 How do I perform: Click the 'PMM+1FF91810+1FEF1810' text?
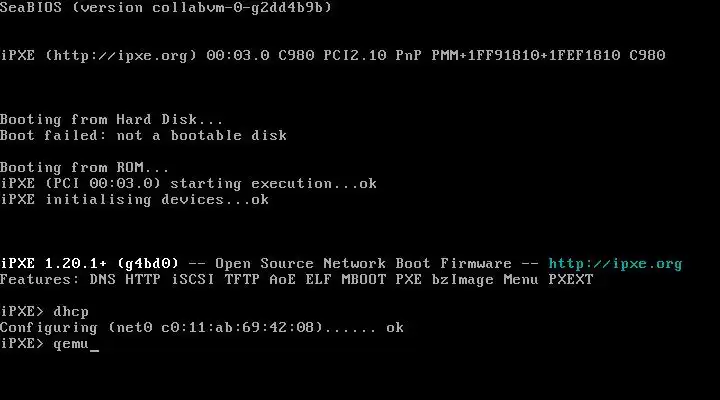point(526,56)
